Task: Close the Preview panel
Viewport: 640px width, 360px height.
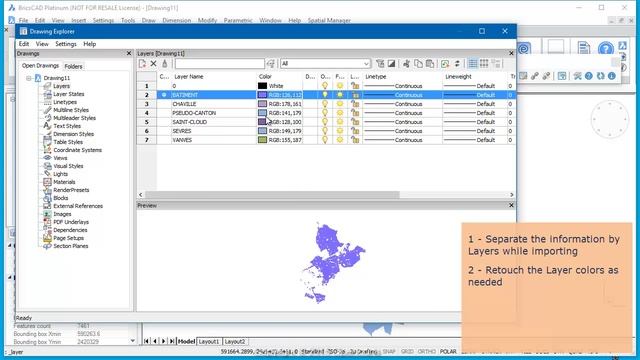Action: [511, 205]
